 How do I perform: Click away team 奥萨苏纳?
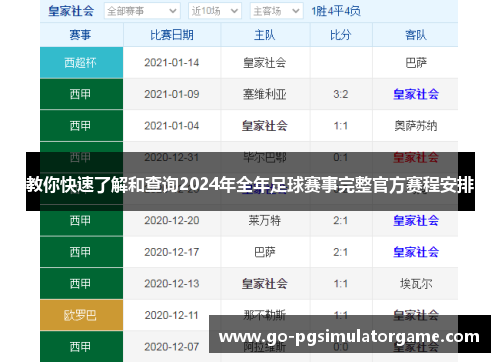click(416, 126)
